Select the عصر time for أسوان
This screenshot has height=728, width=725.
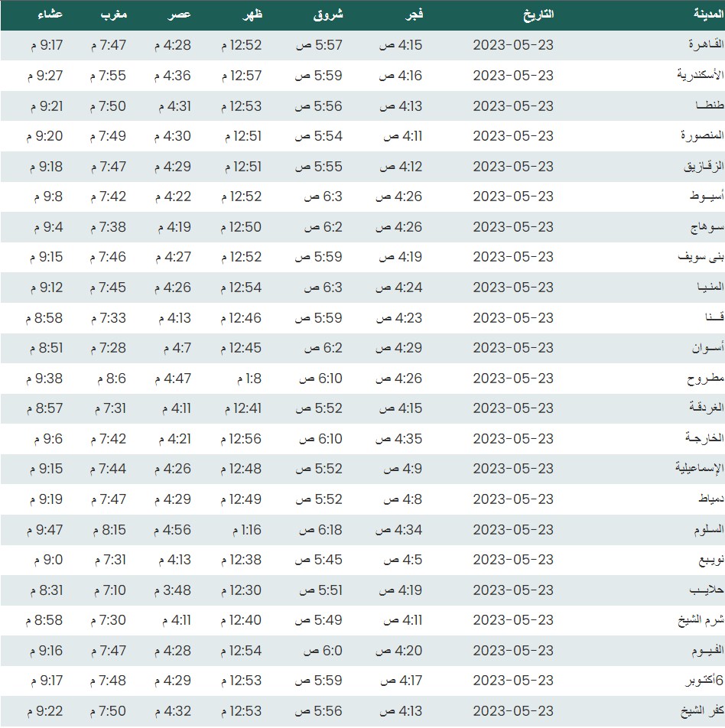(174, 348)
